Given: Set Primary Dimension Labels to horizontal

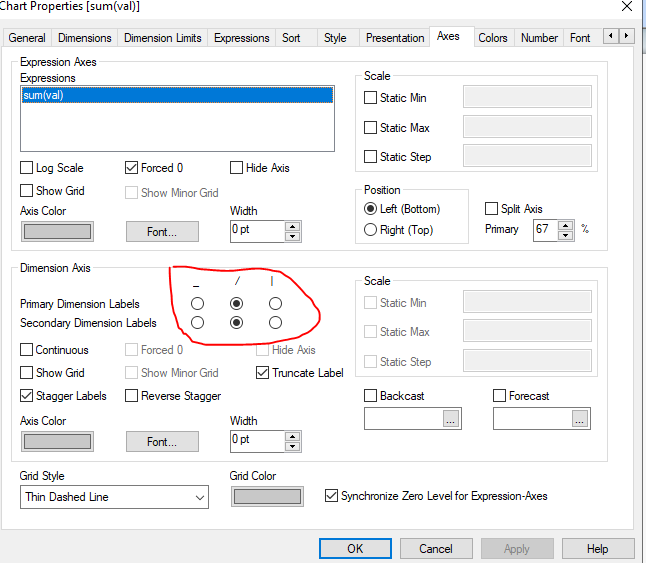Looking at the screenshot, I should click(x=197, y=304).
